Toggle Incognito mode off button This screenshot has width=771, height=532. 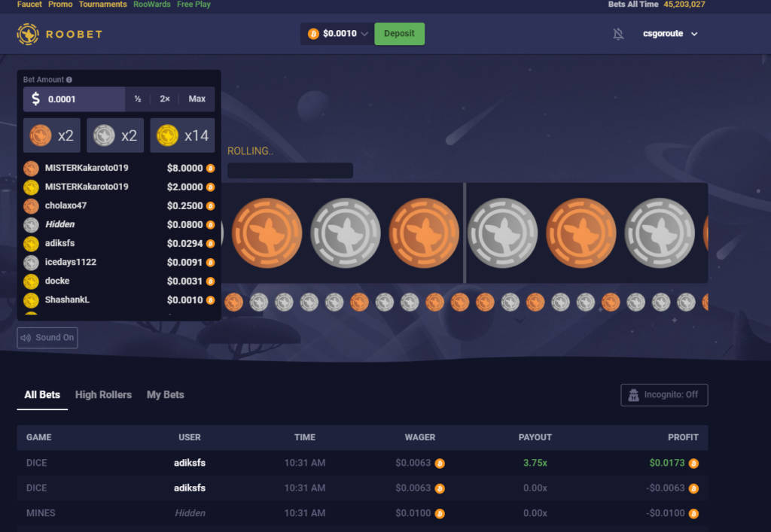(x=664, y=395)
